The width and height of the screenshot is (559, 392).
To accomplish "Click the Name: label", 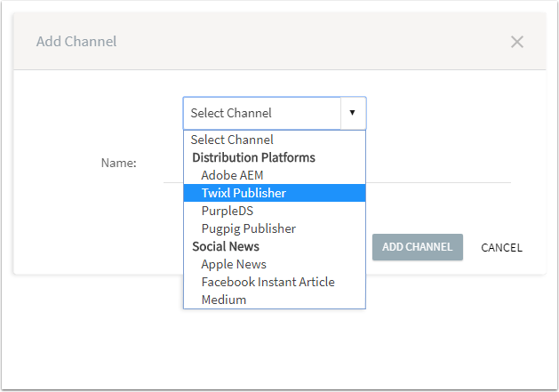I will pyautogui.click(x=119, y=163).
